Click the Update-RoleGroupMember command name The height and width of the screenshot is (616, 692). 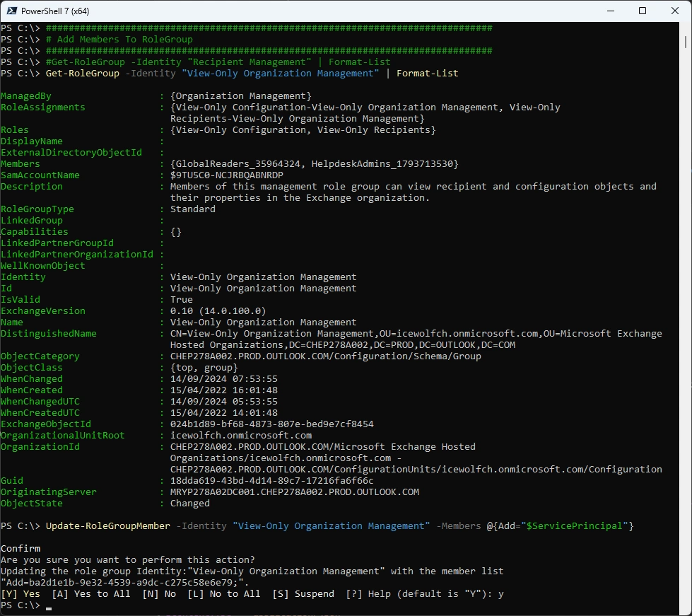pyautogui.click(x=107, y=526)
